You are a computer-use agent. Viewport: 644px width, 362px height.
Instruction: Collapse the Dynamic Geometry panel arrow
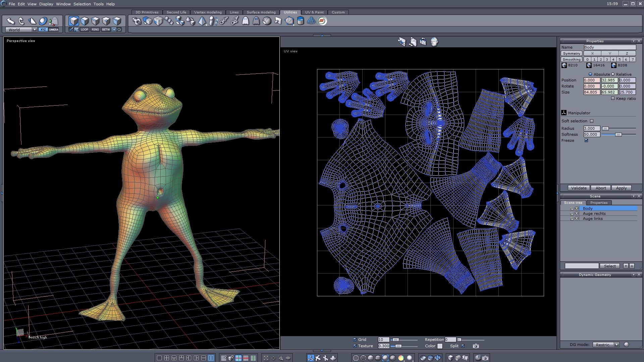pos(633,275)
